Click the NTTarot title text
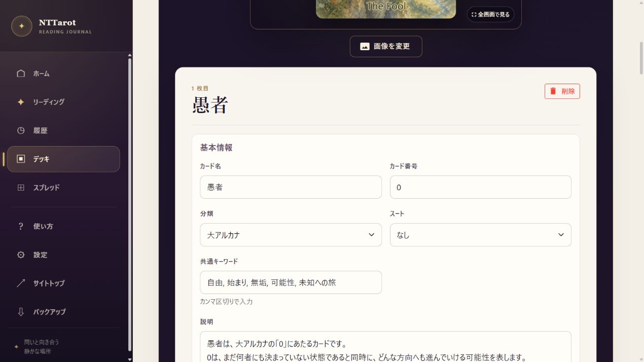The image size is (644, 362). tap(57, 22)
